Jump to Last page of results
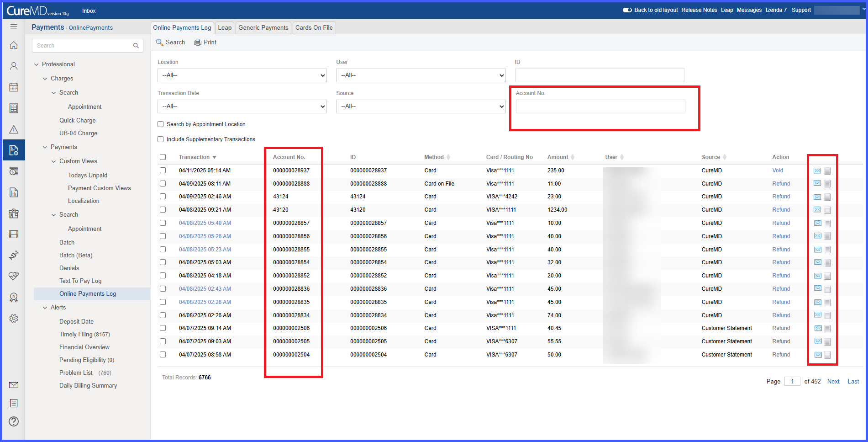Viewport: 868px width, 442px height. tap(853, 382)
